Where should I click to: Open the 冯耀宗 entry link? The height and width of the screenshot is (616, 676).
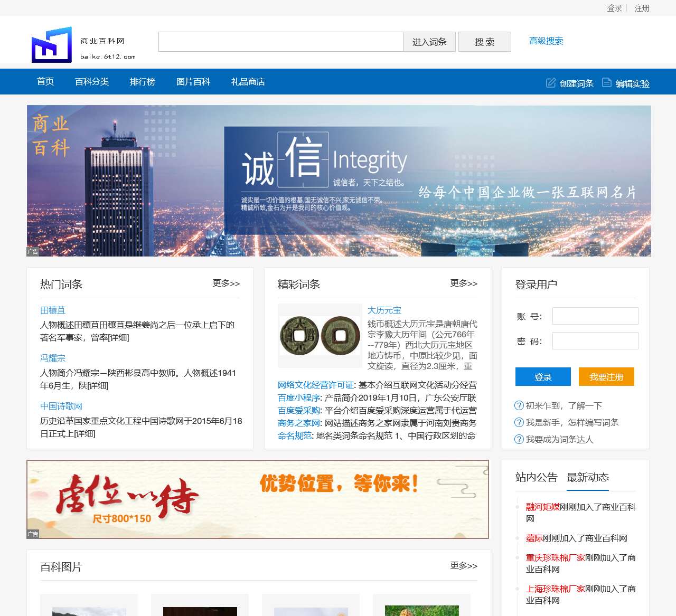tap(53, 358)
